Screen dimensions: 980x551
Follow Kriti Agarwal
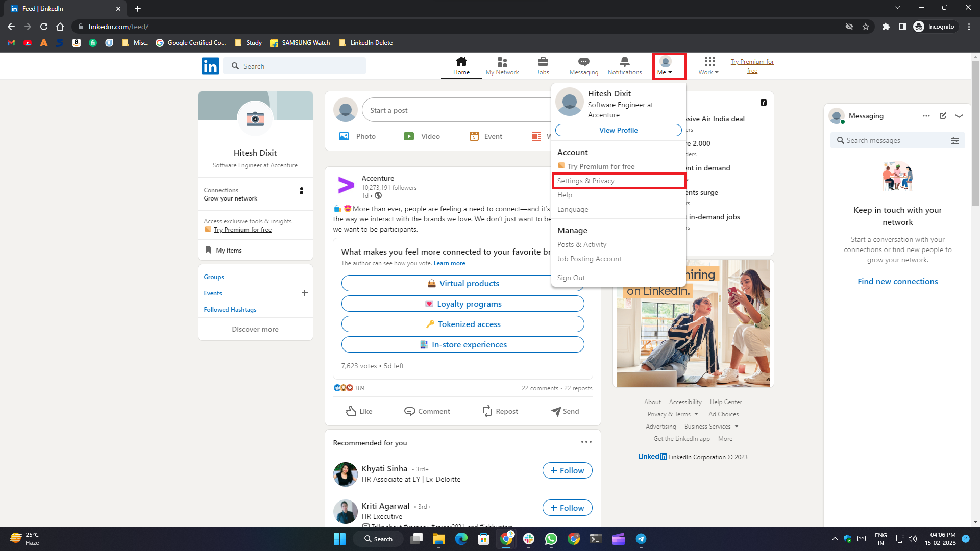pyautogui.click(x=567, y=508)
